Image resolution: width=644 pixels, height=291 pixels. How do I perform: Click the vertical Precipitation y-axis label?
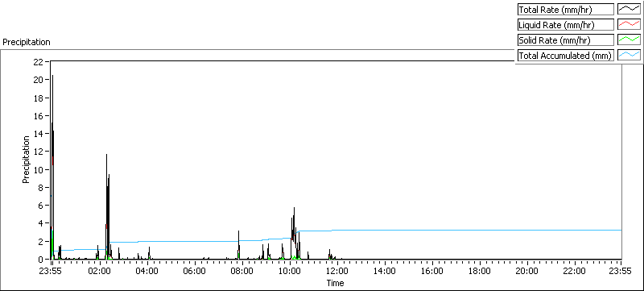(x=27, y=160)
